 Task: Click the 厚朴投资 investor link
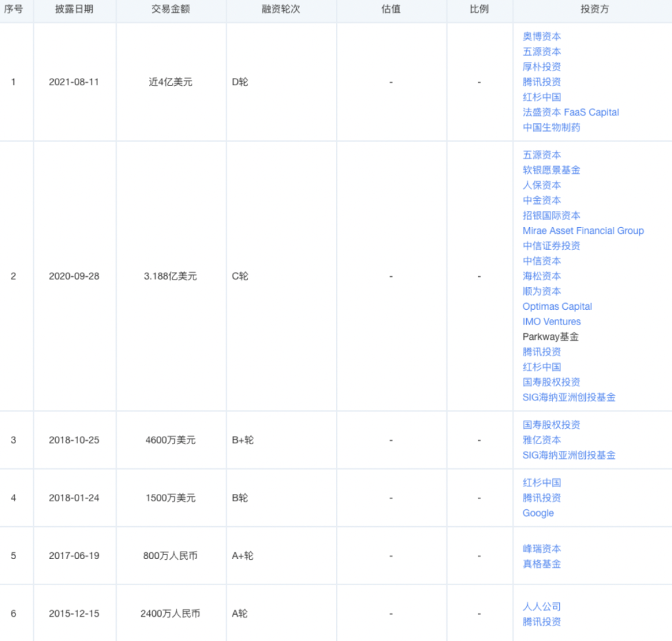click(x=542, y=67)
